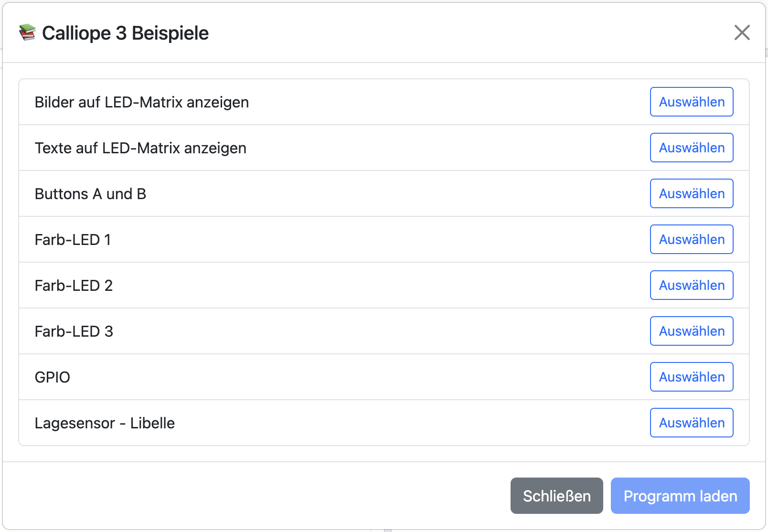Choose the 'Buttons A und B' example
The height and width of the screenshot is (532, 768).
click(x=692, y=193)
